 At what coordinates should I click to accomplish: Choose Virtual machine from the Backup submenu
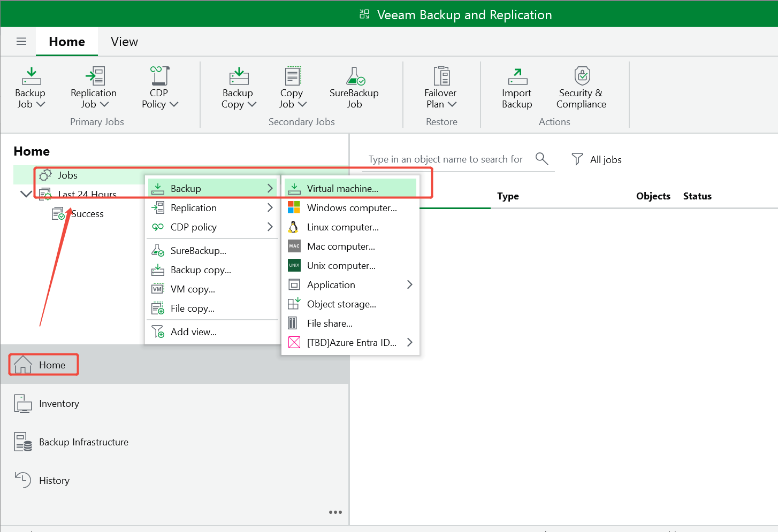(342, 188)
